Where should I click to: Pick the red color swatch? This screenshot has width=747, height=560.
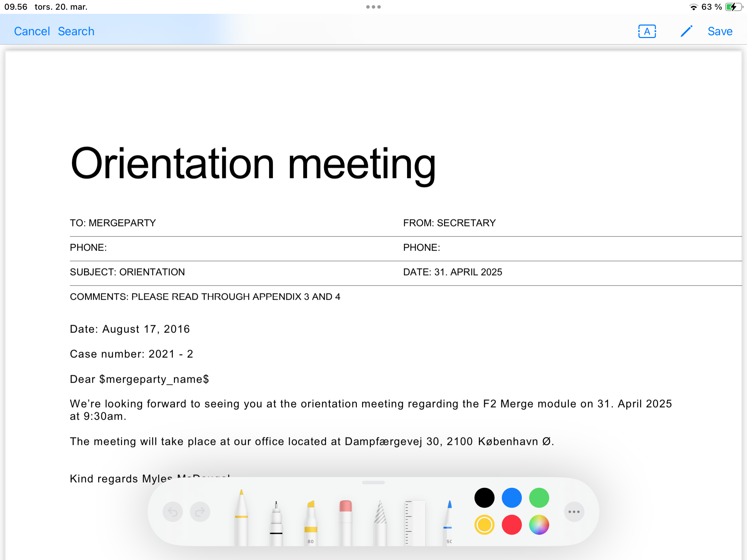pos(511,525)
